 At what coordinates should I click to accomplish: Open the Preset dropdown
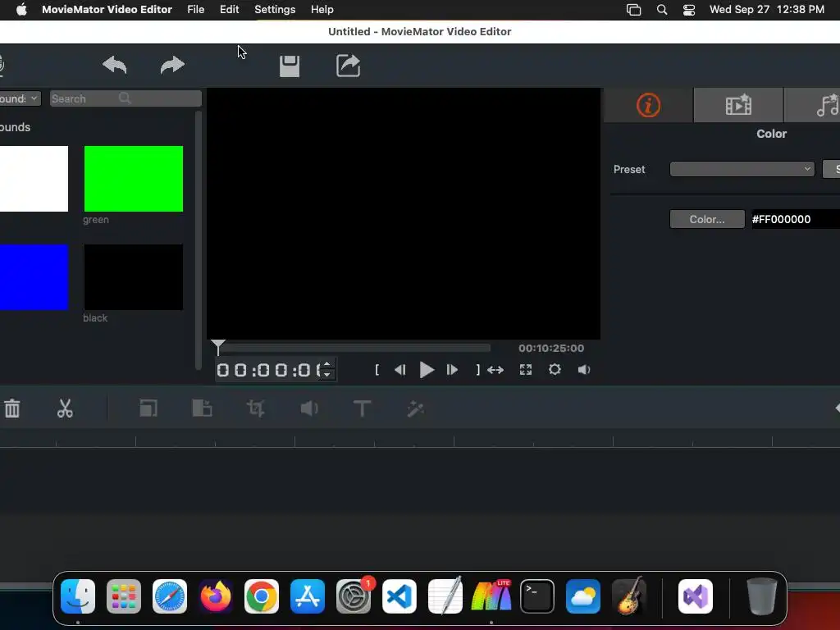click(x=742, y=169)
